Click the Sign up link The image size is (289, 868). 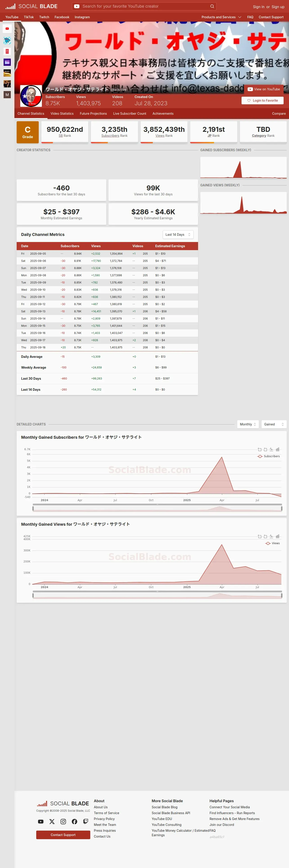(278, 7)
